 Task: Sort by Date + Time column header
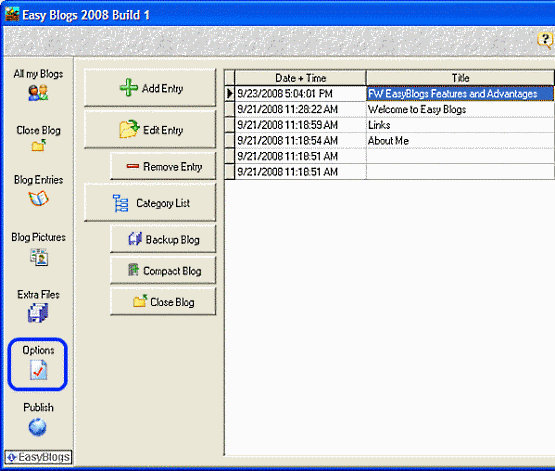click(x=301, y=78)
